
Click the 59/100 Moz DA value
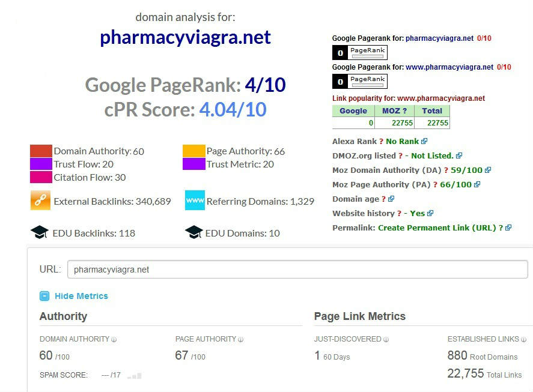point(466,170)
